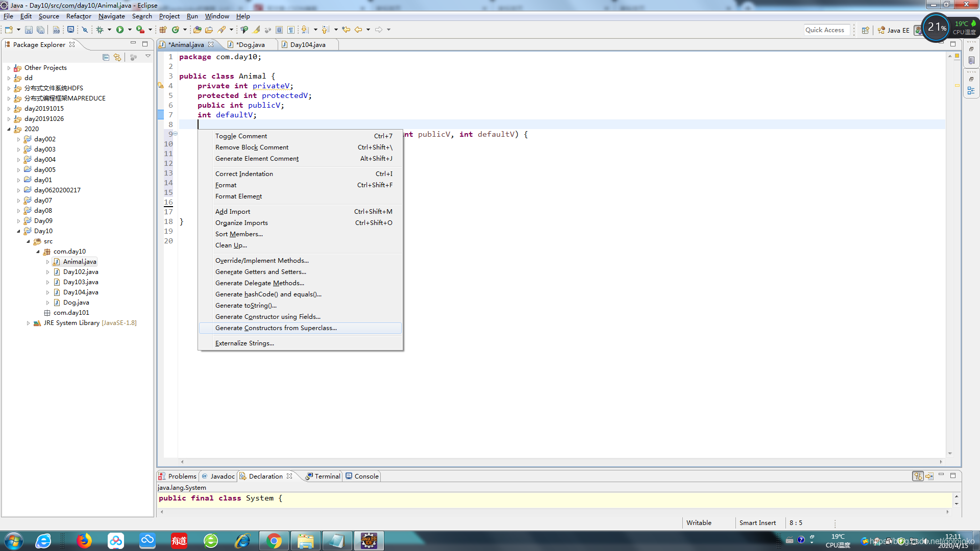Click the editor horizontal scrollbar
The width and height of the screenshot is (980, 551).
pos(561,462)
